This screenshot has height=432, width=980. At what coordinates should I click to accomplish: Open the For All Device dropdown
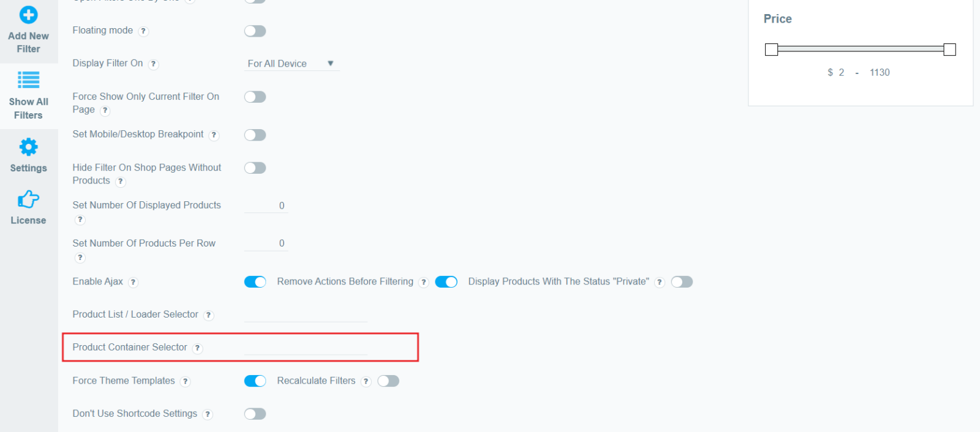pyautogui.click(x=292, y=64)
